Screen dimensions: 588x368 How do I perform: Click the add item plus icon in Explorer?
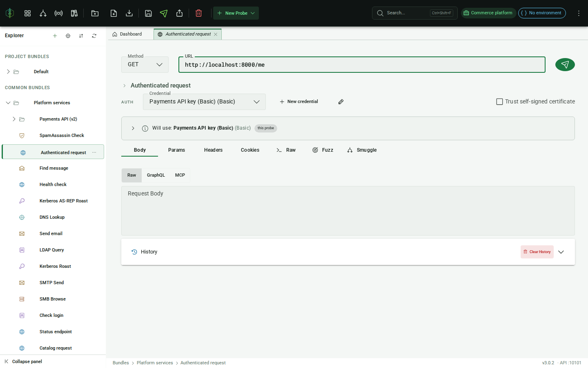(x=55, y=36)
